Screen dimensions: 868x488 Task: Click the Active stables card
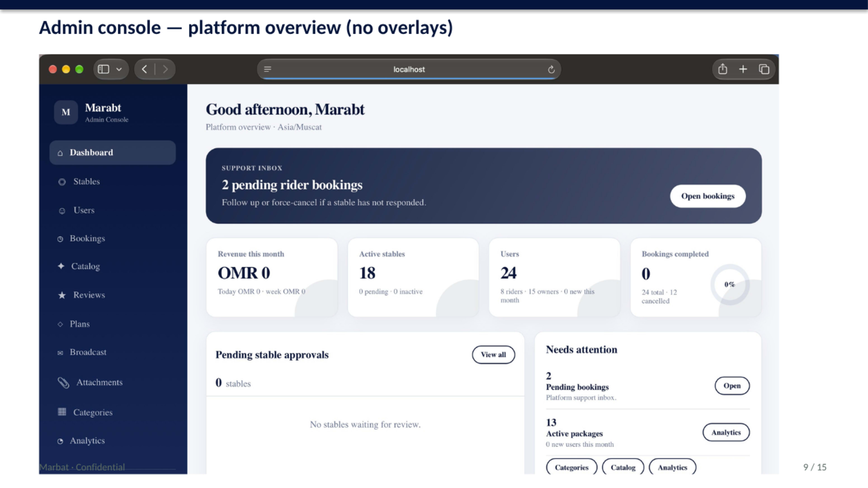pyautogui.click(x=413, y=277)
